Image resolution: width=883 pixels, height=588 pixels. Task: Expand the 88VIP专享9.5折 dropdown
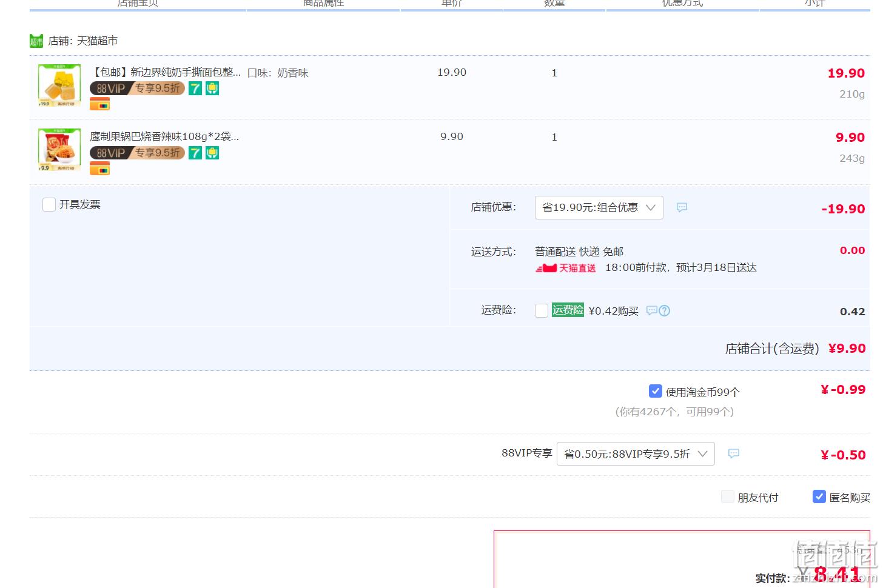click(x=636, y=454)
